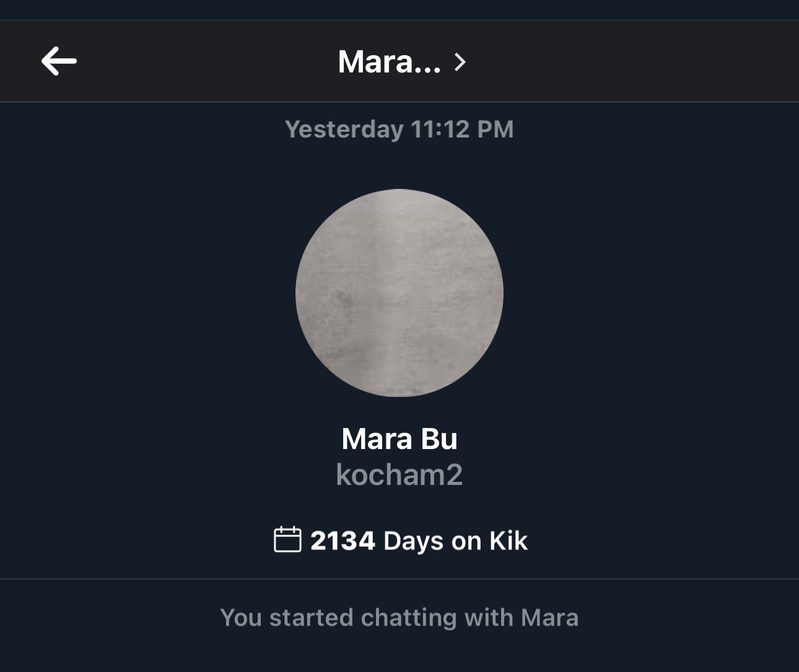
Task: Click "started chatting" in the bottom notice
Action: click(x=364, y=617)
